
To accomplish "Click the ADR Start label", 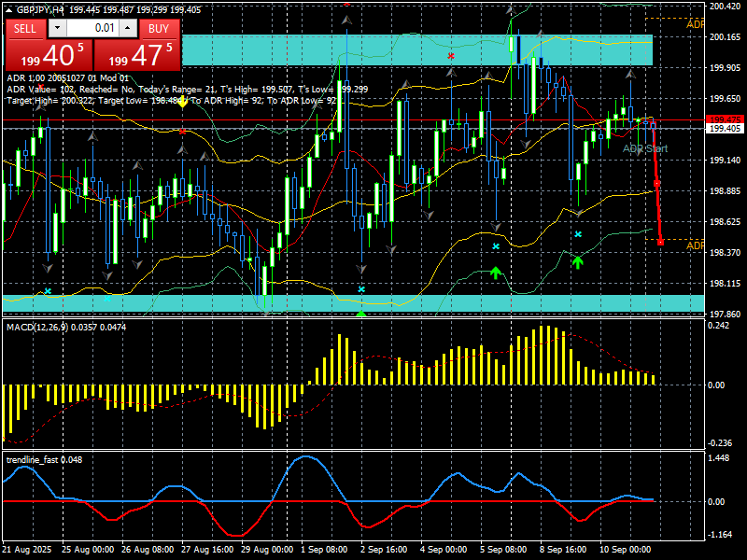I will pyautogui.click(x=645, y=148).
